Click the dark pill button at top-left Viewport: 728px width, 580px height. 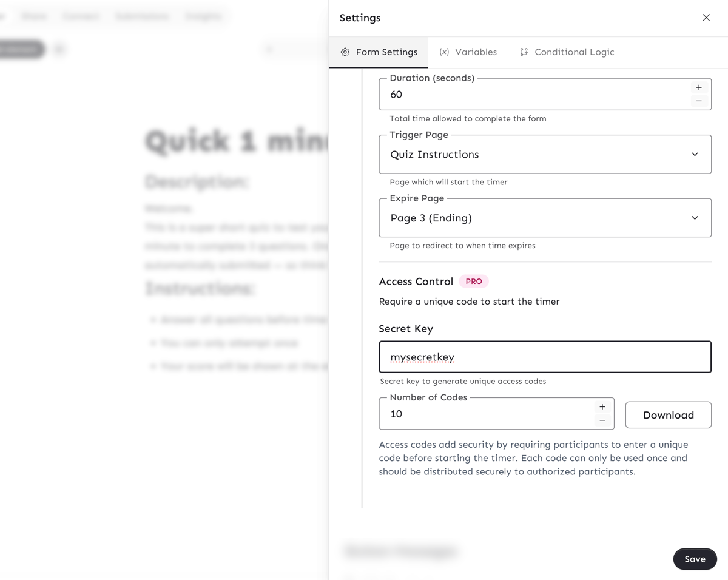(x=22, y=49)
